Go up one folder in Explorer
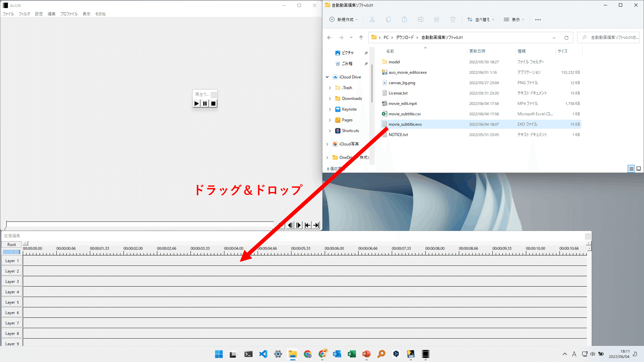 pyautogui.click(x=361, y=38)
